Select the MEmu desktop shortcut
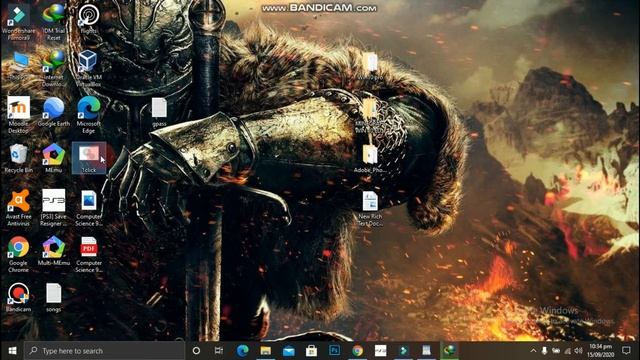 click(x=53, y=158)
